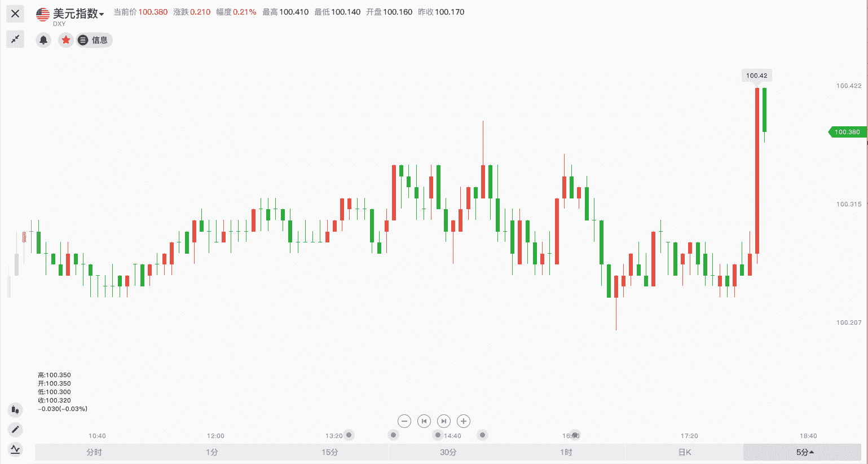Viewport: 868px width, 464px height.
Task: Click the 幅度 0.21% value
Action: (244, 12)
